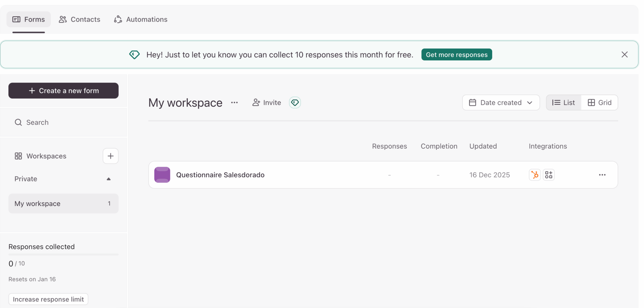Image resolution: width=644 pixels, height=308 pixels.
Task: Switch to List view
Action: 563,103
